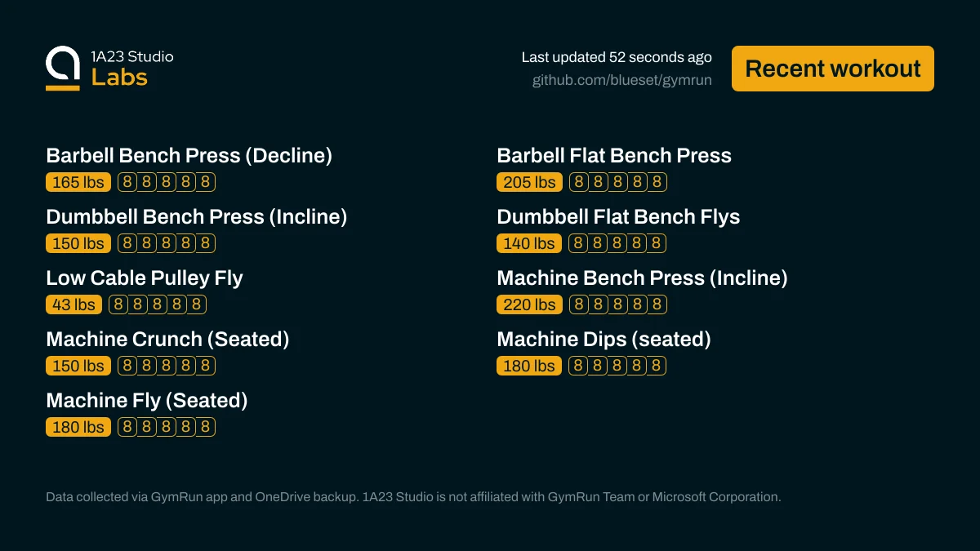Click the 1A23 Studio Labs logo icon
980x551 pixels.
63,68
